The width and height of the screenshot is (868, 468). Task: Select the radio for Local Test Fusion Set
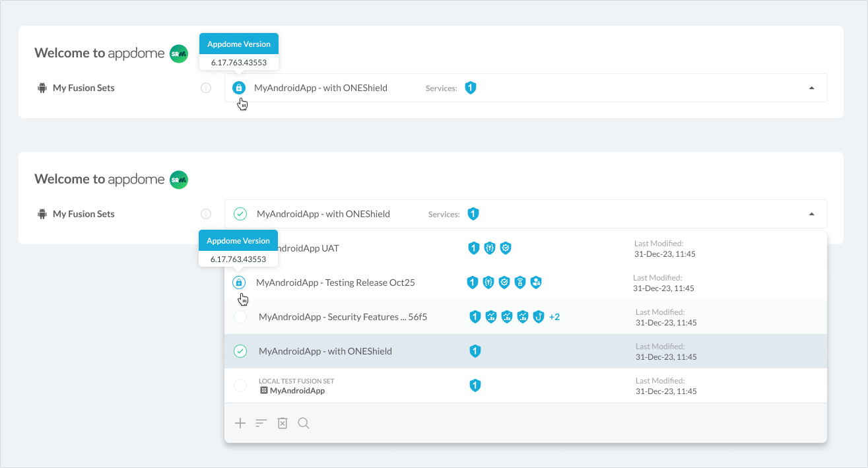tap(240, 385)
